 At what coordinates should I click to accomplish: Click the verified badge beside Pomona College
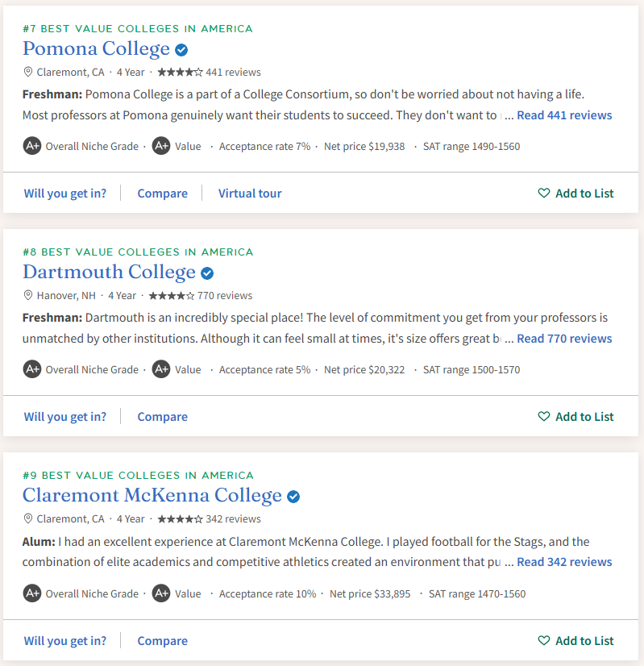coord(182,49)
